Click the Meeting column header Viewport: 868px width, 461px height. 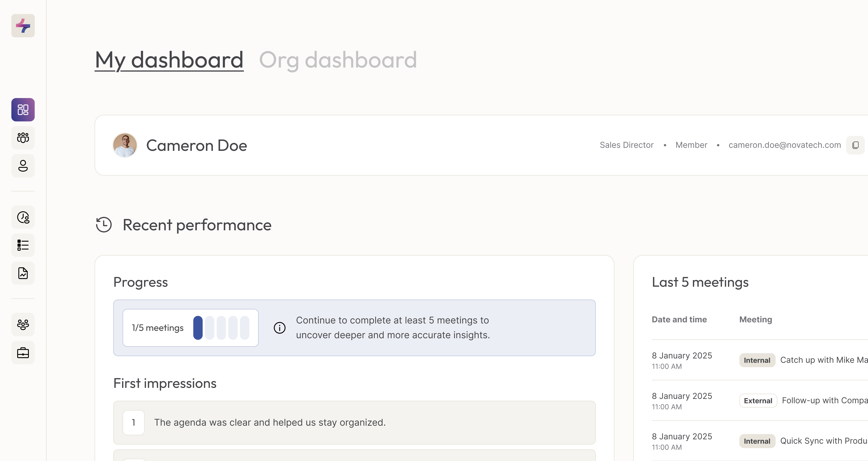755,319
